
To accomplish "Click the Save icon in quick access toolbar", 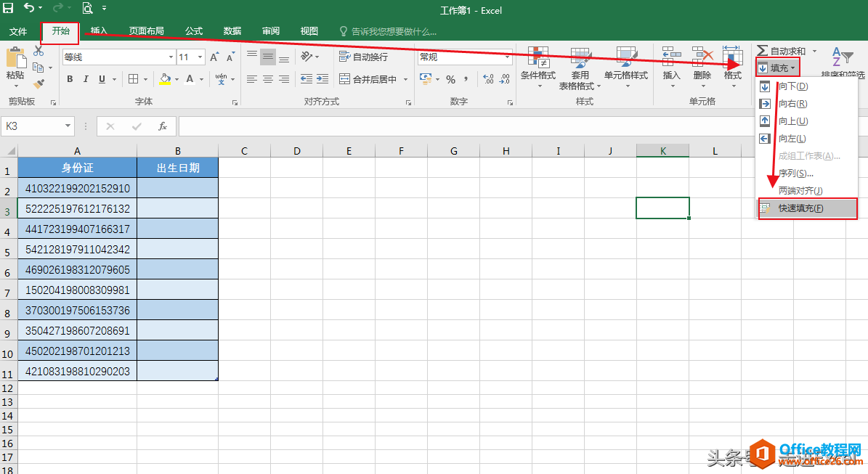I will pyautogui.click(x=8, y=8).
